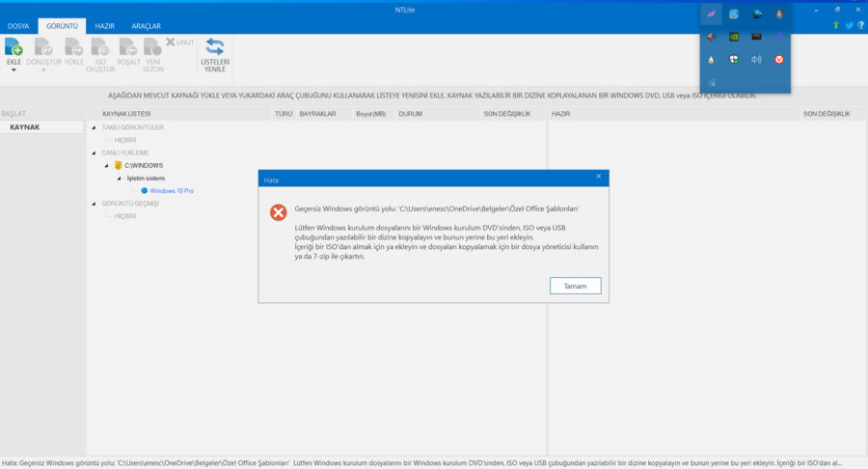Viewport: 868px width, 469px height.
Task: Switch to the HAZIR tab
Action: click(x=104, y=26)
